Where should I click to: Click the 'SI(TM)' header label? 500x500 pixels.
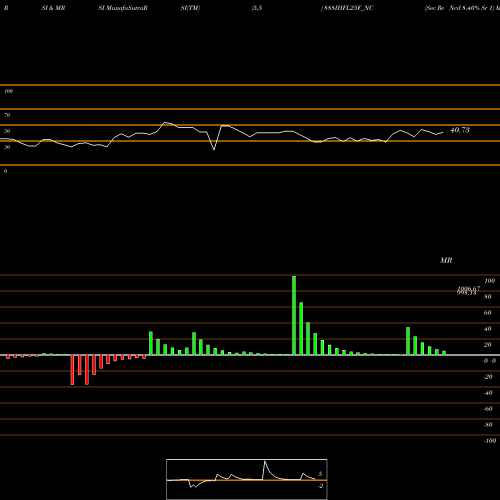click(x=190, y=8)
